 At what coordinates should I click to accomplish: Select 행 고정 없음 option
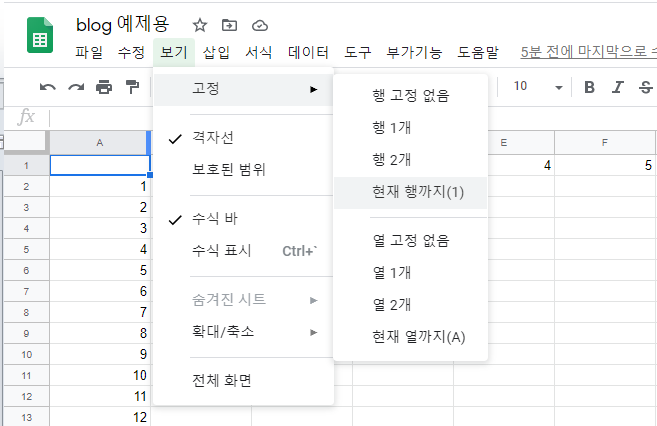[411, 96]
